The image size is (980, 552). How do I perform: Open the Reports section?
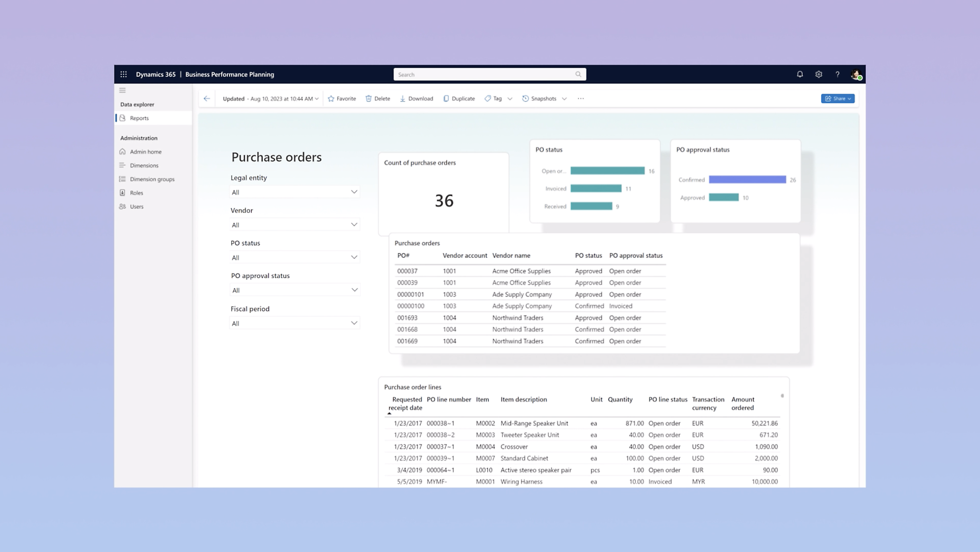point(139,118)
